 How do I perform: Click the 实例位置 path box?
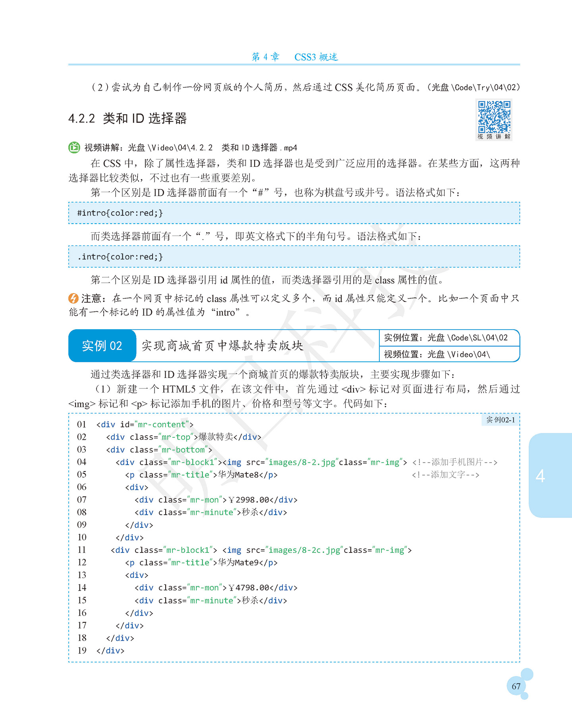click(x=449, y=338)
